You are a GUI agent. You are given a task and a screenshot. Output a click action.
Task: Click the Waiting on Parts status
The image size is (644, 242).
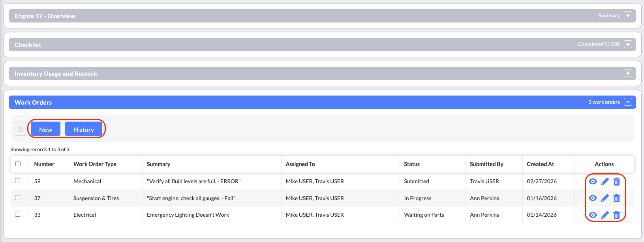click(424, 215)
